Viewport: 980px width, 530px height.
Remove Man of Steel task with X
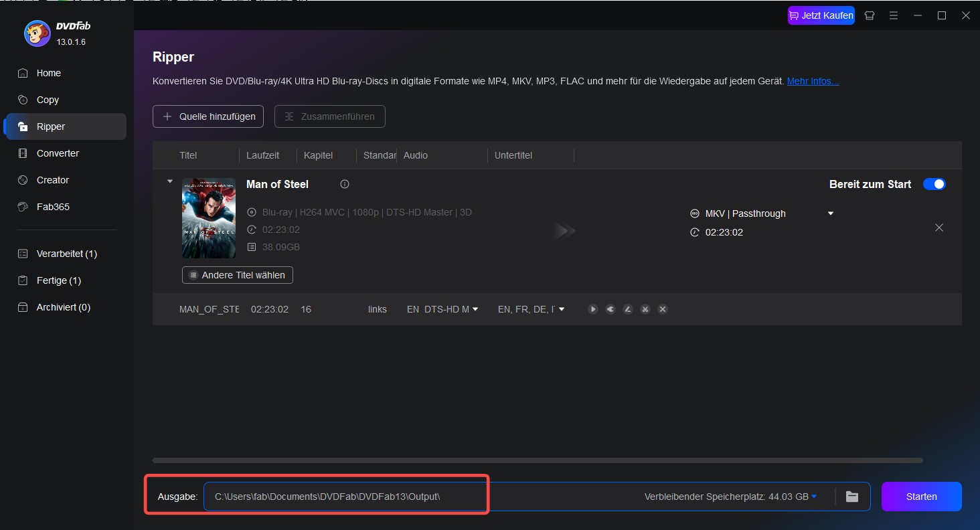pyautogui.click(x=939, y=228)
